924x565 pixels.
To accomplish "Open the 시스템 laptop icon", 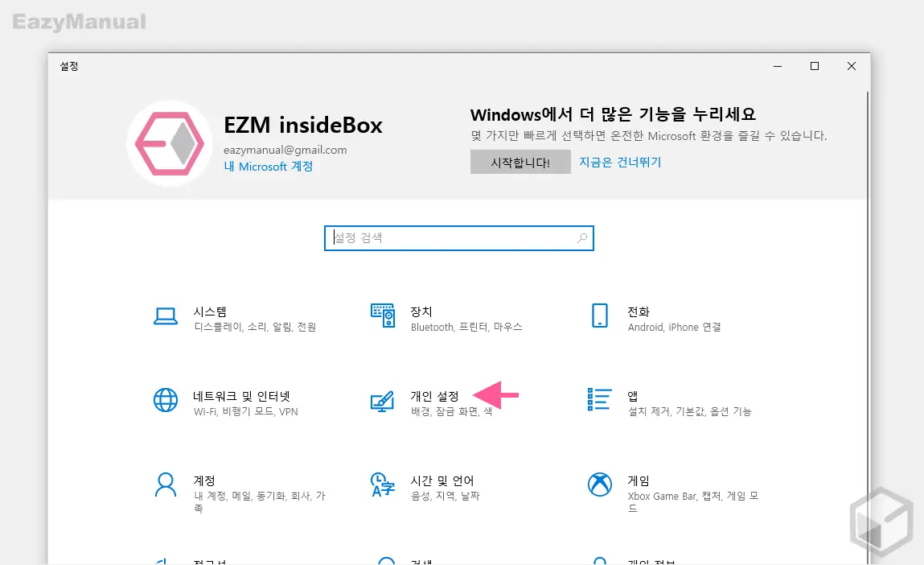I will click(x=166, y=316).
